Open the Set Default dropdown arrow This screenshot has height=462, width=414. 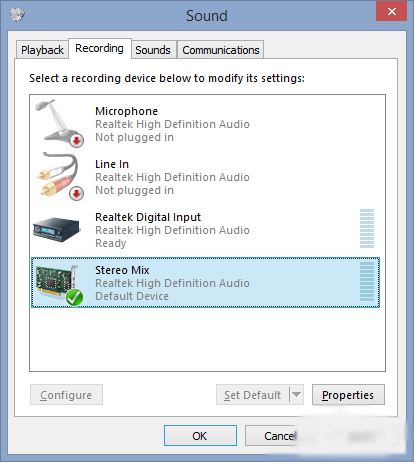click(296, 395)
